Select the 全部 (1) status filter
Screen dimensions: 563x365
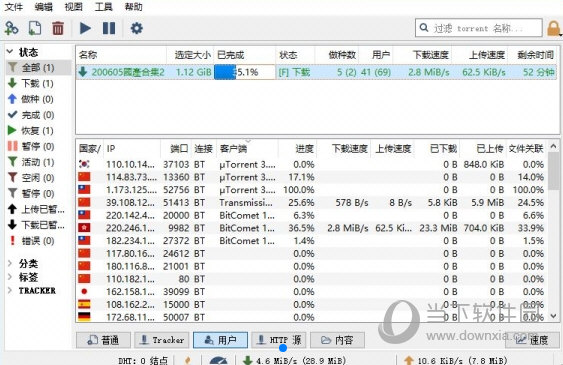tap(39, 67)
